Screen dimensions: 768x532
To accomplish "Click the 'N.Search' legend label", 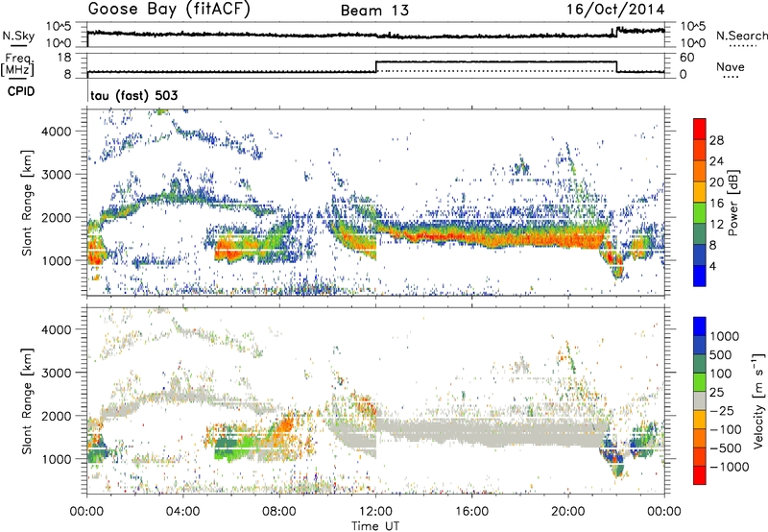I will point(742,36).
